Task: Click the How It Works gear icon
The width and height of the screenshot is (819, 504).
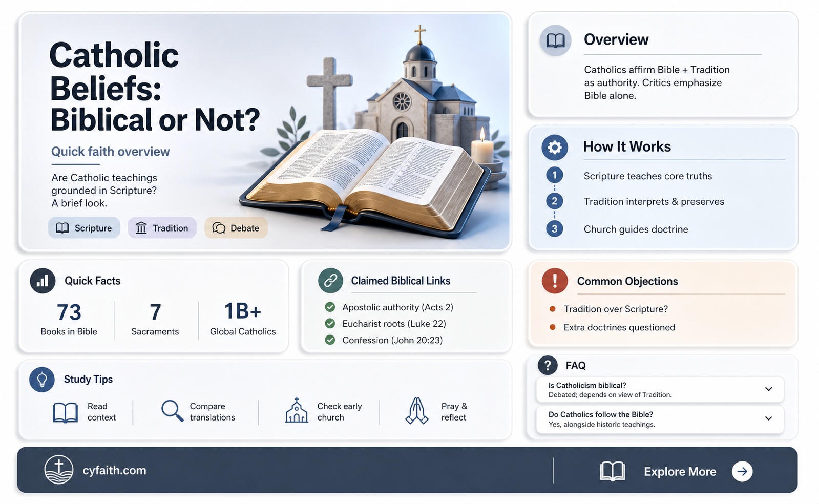Action: tap(555, 148)
